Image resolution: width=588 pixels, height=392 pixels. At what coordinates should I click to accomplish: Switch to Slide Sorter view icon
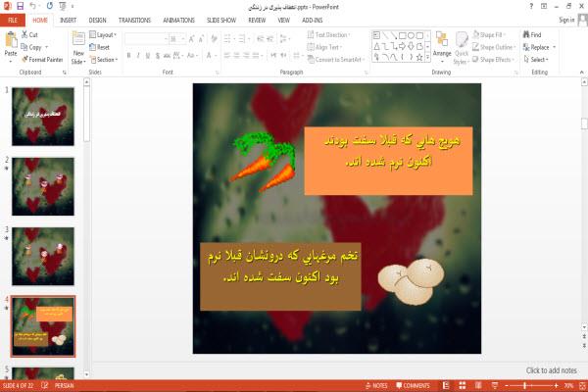463,385
